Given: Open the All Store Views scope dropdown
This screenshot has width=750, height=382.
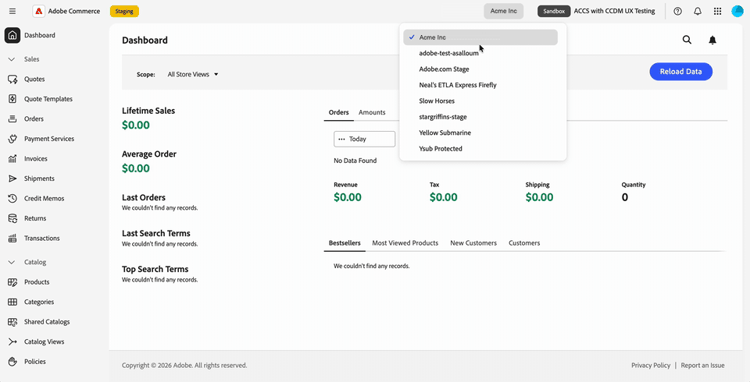Looking at the screenshot, I should pos(193,75).
